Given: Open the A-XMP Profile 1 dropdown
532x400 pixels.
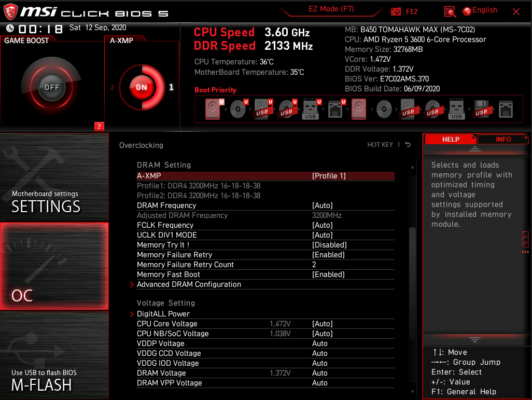Looking at the screenshot, I should click(x=329, y=176).
